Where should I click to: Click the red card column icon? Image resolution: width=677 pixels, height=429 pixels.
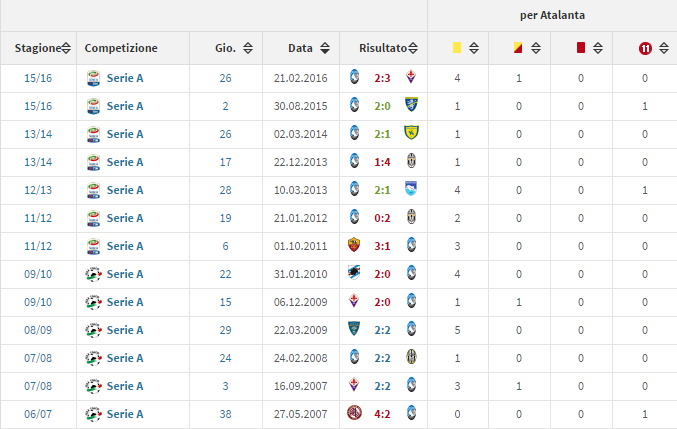coord(580,47)
